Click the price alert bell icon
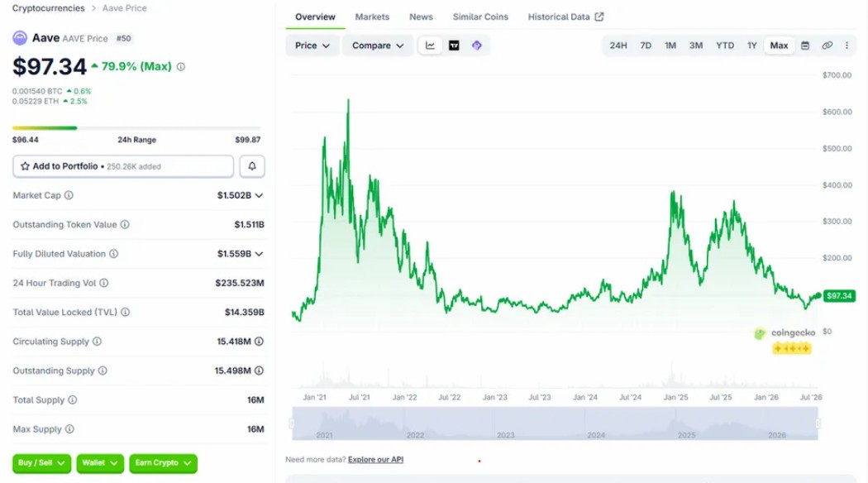 click(252, 166)
